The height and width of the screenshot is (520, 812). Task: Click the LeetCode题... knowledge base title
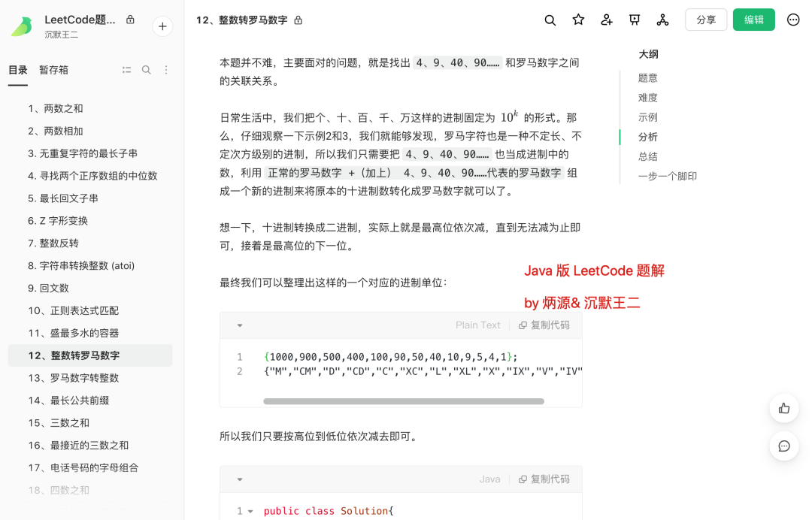80,20
